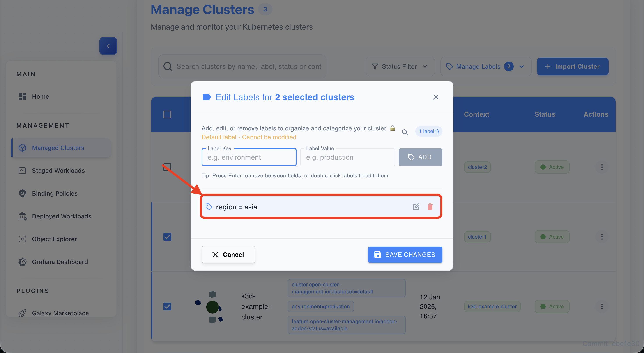This screenshot has width=644, height=353.
Task: Open Staged Workloads from the sidebar
Action: point(58,170)
